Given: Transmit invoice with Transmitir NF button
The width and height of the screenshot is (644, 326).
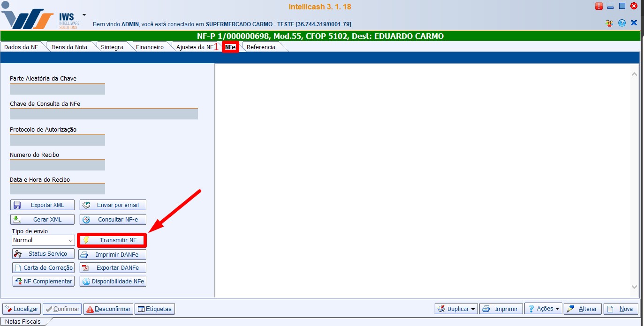Looking at the screenshot, I should tap(112, 240).
